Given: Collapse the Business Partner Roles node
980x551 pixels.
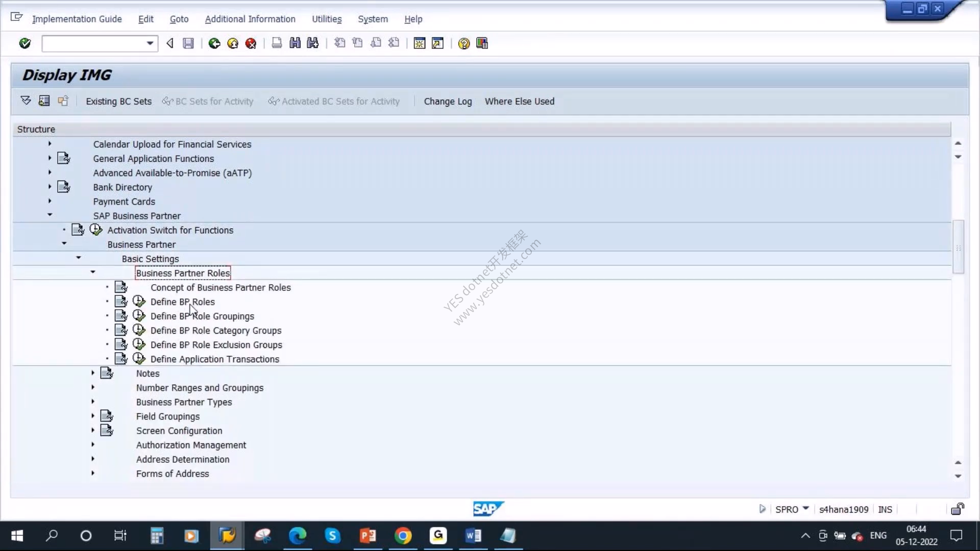Looking at the screenshot, I should coord(93,272).
